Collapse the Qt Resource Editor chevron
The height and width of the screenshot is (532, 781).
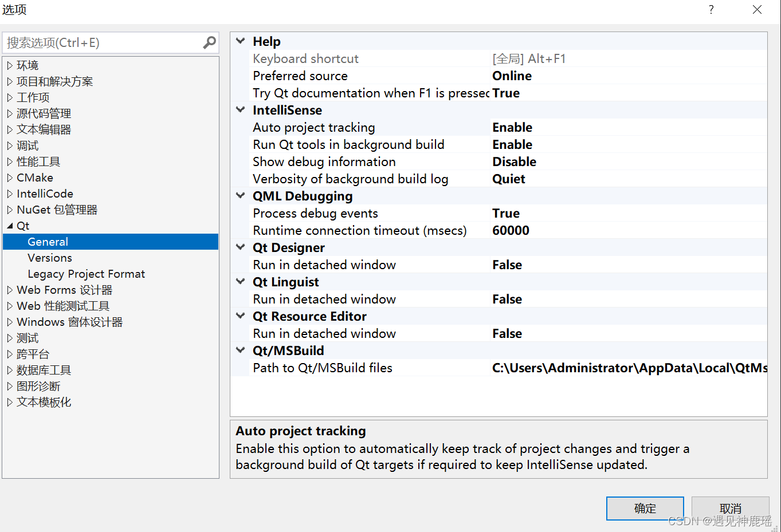(241, 316)
